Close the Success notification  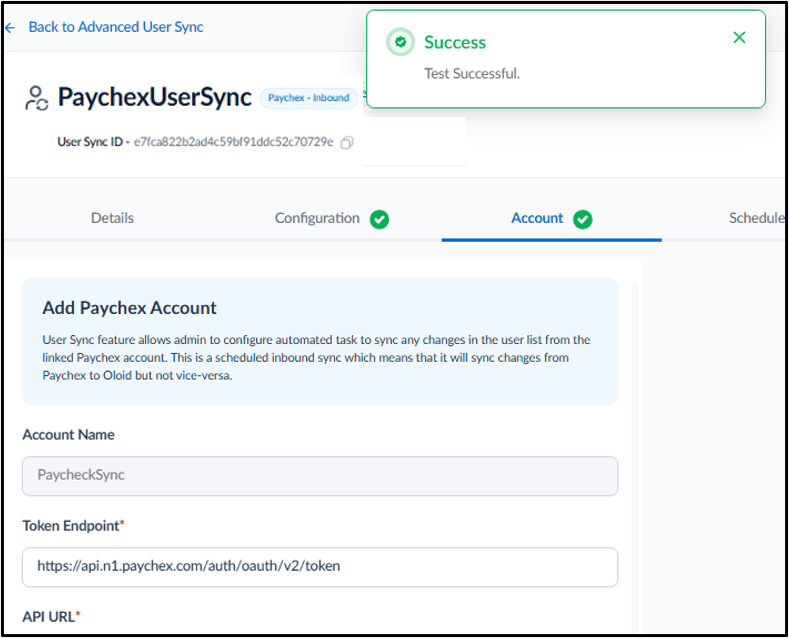click(x=739, y=38)
